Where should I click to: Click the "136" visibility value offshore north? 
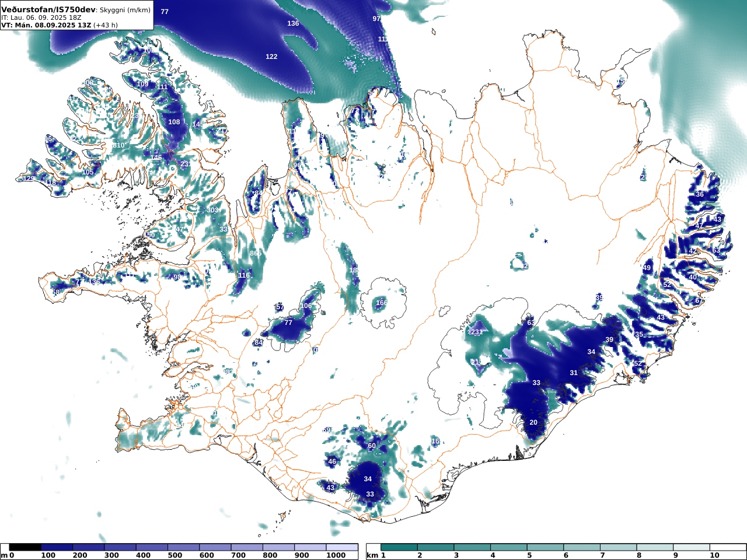[293, 23]
